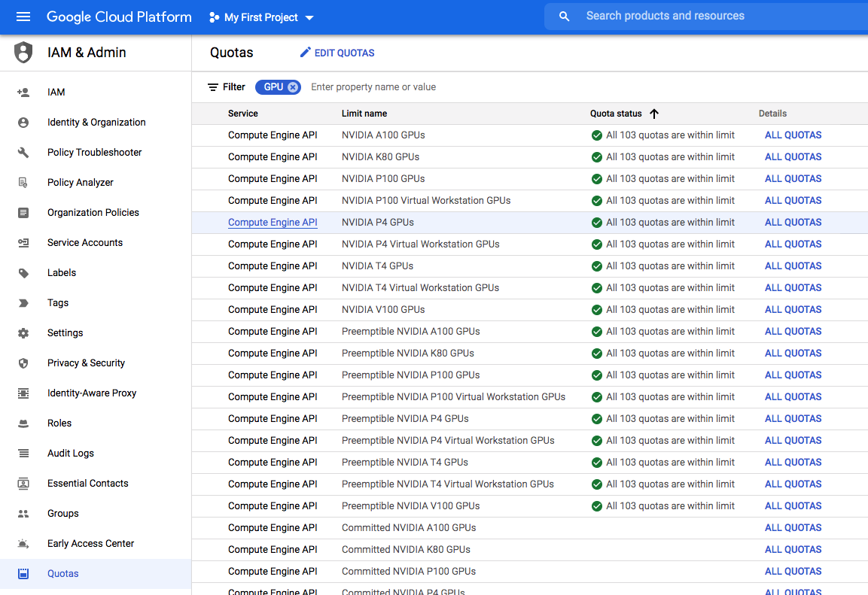The height and width of the screenshot is (595, 868).
Task: Sort by Service column header
Action: click(x=243, y=114)
